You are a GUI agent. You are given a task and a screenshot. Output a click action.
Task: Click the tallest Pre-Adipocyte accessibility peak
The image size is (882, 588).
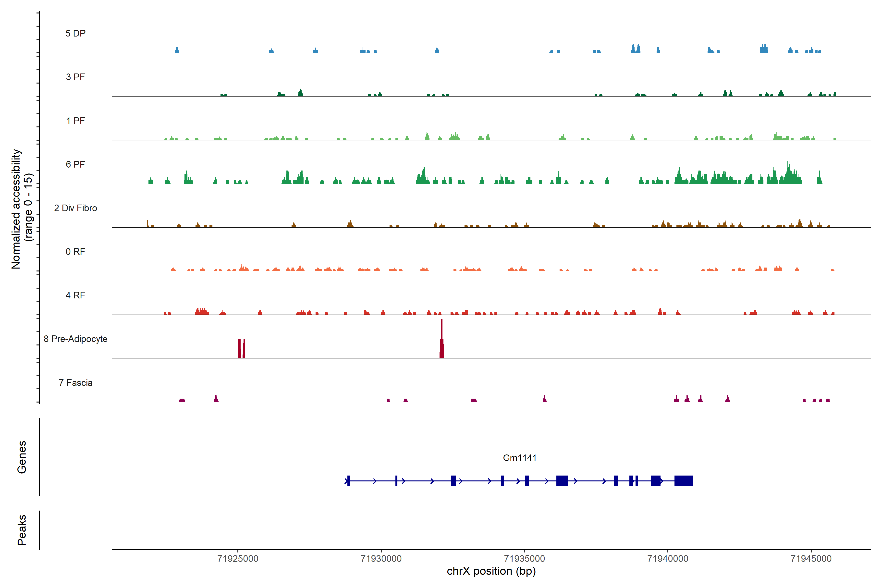tap(442, 343)
